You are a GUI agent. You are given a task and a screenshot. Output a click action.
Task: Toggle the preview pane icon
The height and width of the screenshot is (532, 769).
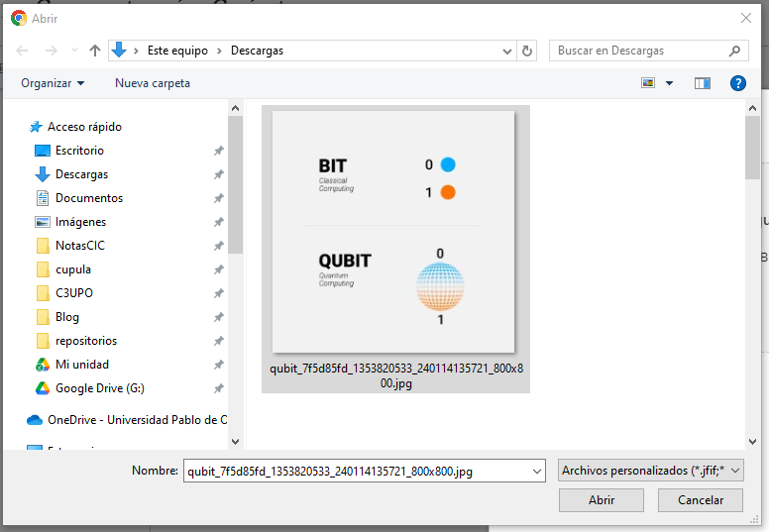tap(703, 83)
